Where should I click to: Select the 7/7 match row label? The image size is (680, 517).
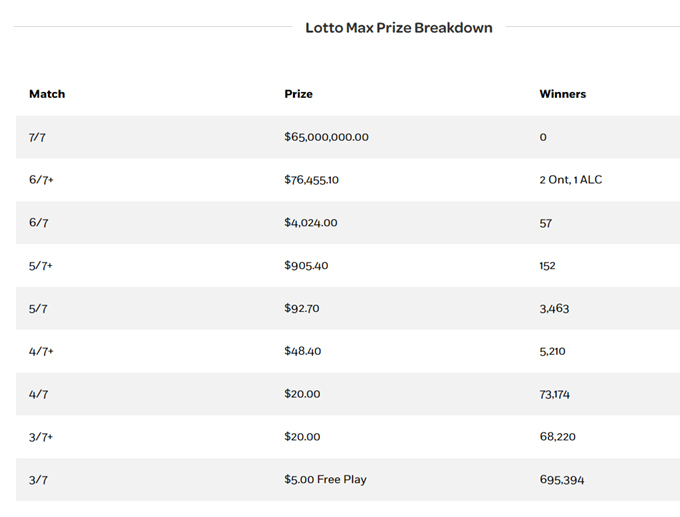pyautogui.click(x=37, y=137)
